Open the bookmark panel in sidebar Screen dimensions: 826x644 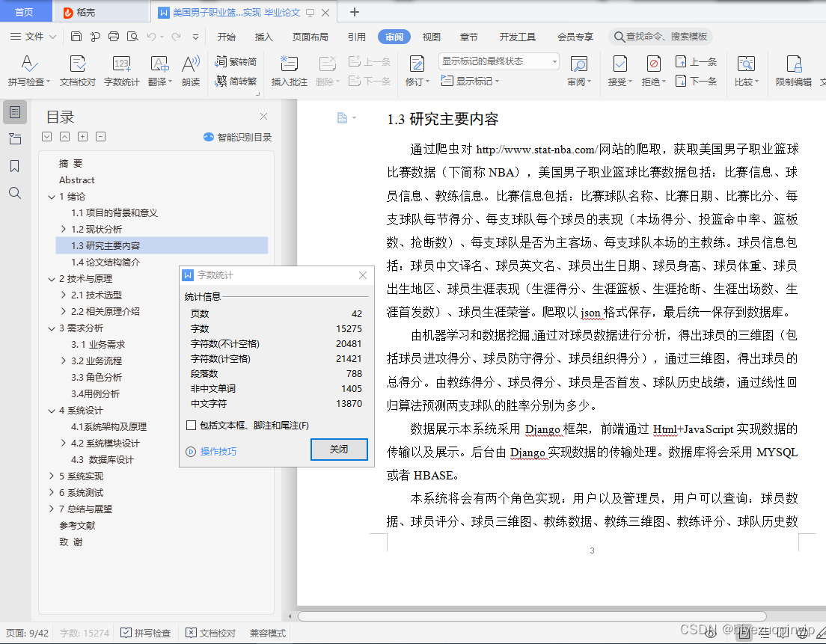click(x=15, y=166)
